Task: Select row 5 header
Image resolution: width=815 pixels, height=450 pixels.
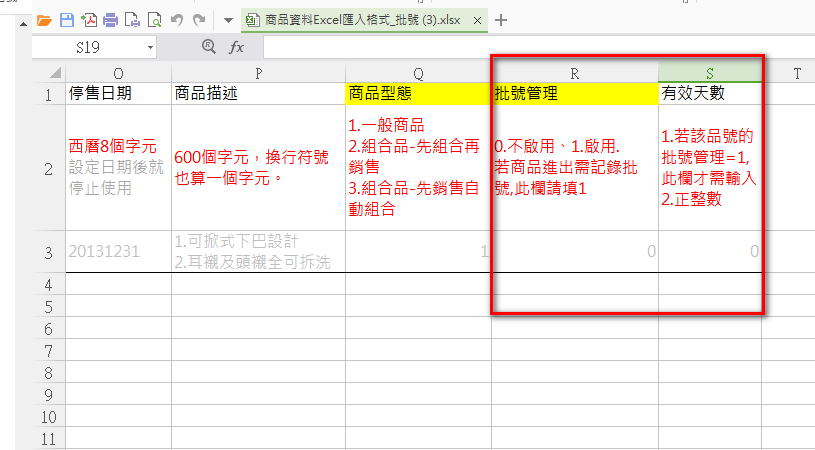Action: coord(49,307)
